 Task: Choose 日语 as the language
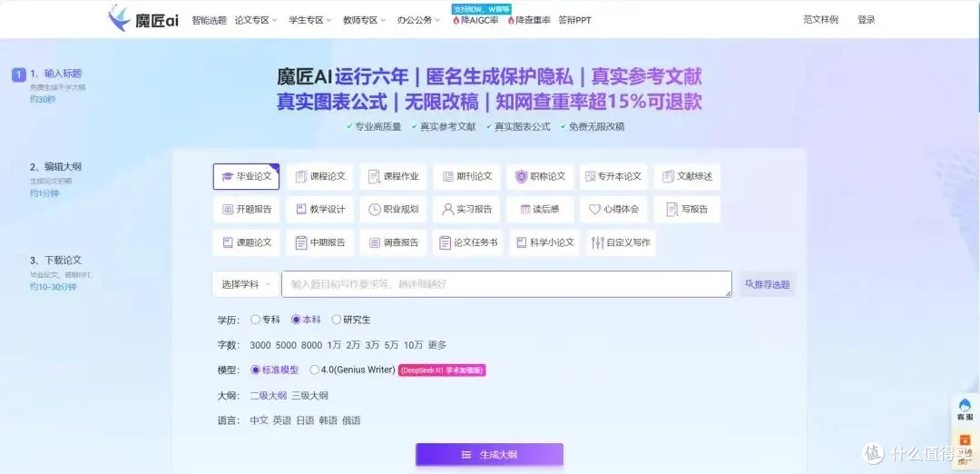coord(305,420)
